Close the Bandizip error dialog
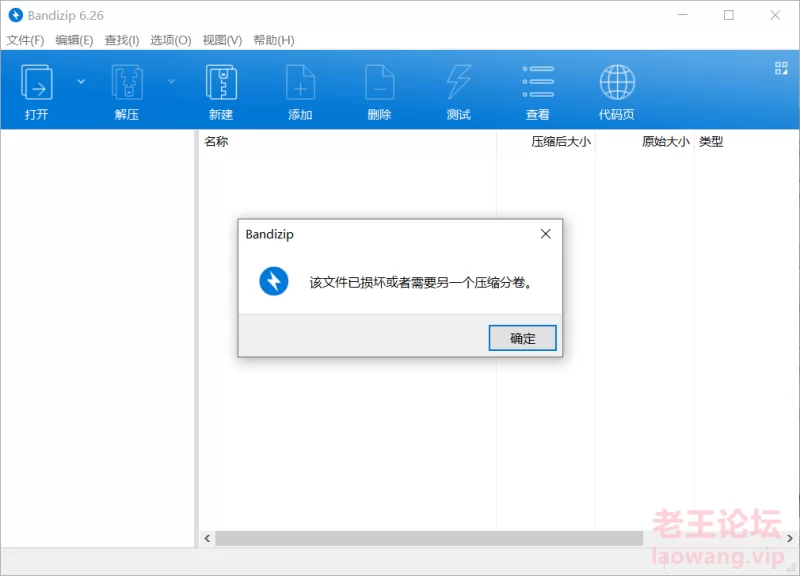Screen dimensions: 800x576 tap(545, 234)
